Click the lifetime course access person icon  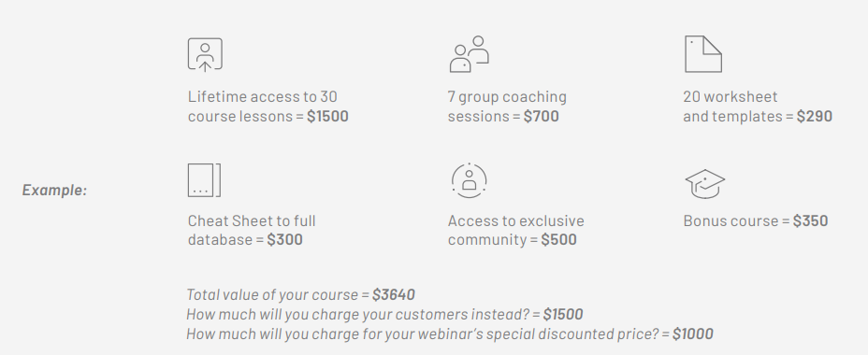point(205,55)
